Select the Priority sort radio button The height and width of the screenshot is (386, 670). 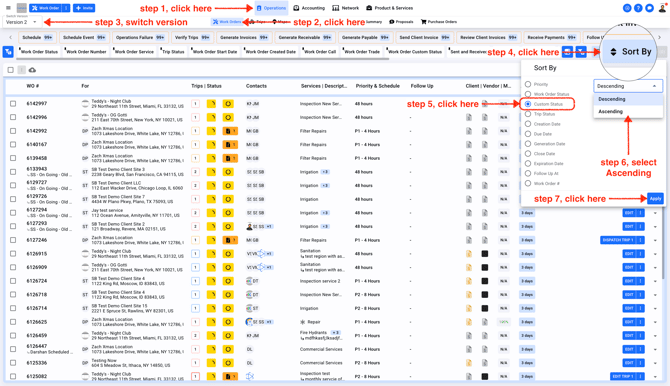click(x=528, y=84)
